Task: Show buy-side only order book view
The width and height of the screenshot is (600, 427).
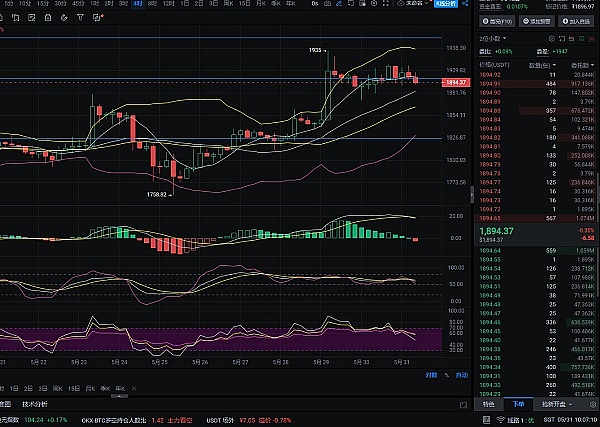Action: [x=580, y=36]
